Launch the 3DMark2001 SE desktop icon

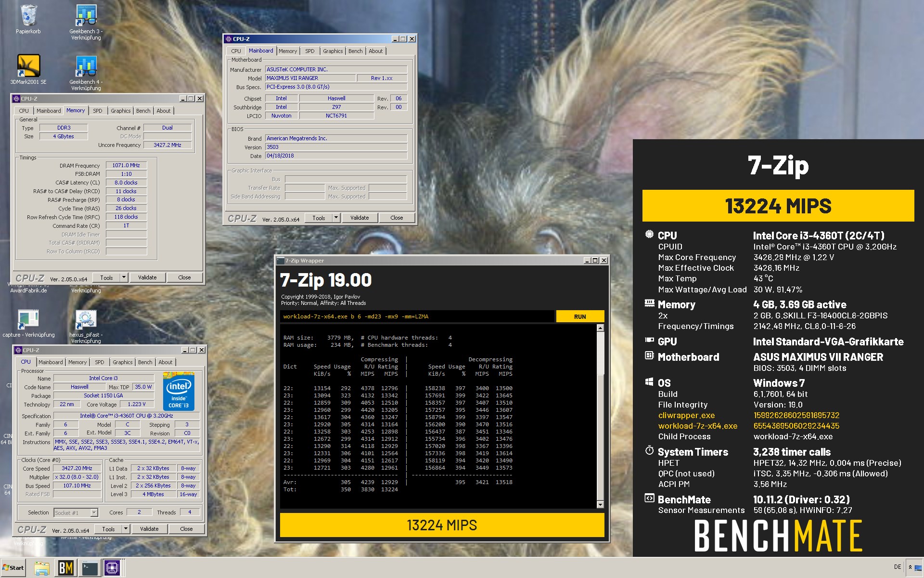click(x=28, y=66)
